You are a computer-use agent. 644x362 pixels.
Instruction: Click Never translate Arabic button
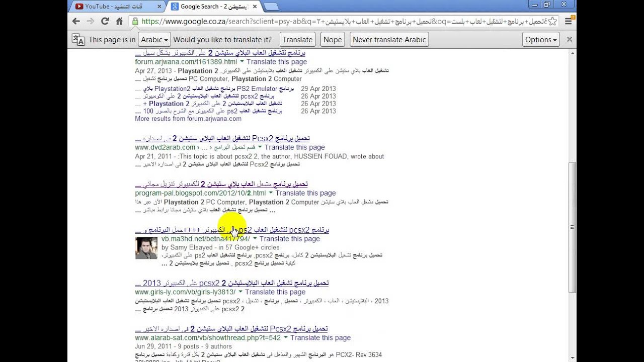click(x=389, y=40)
